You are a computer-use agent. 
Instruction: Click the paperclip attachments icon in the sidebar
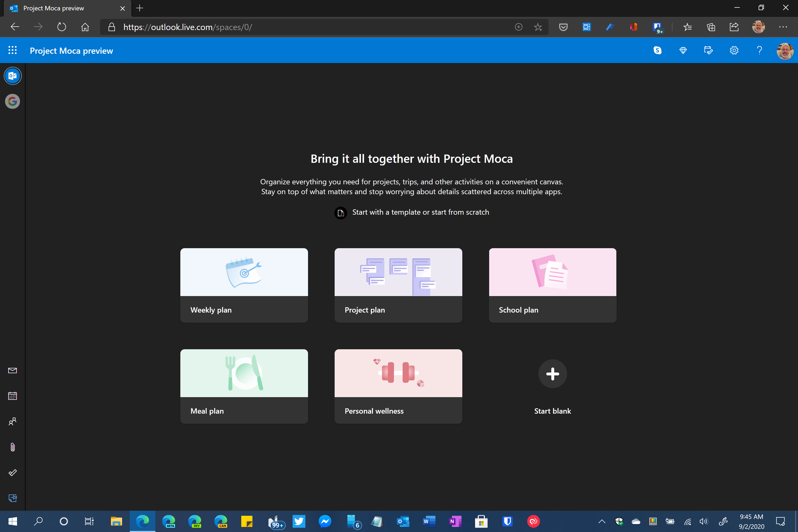click(x=13, y=447)
